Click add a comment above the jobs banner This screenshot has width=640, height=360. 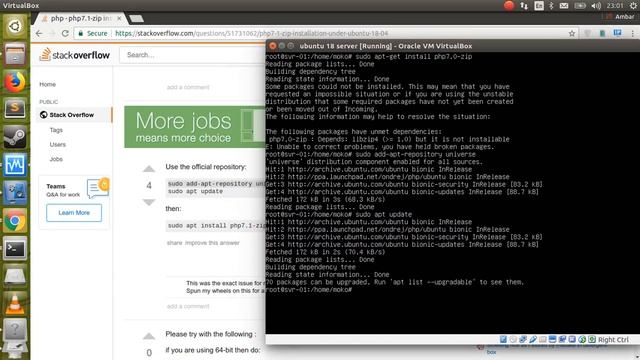pos(188,87)
